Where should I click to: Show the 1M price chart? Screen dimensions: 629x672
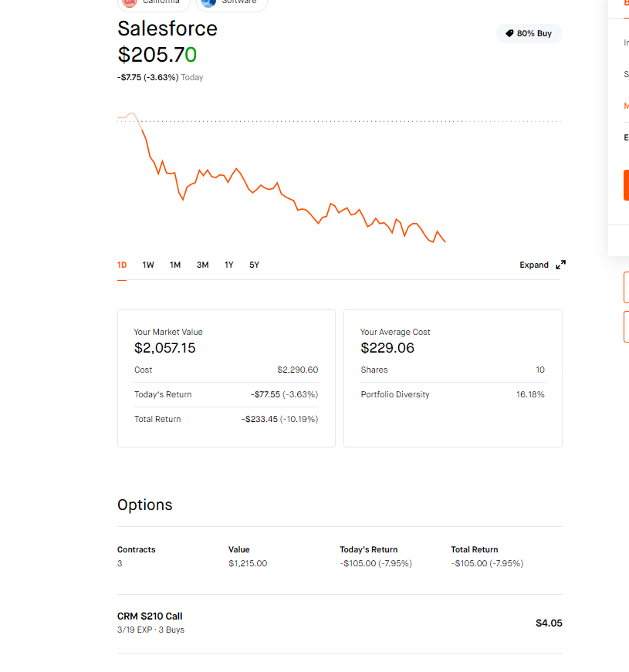175,265
